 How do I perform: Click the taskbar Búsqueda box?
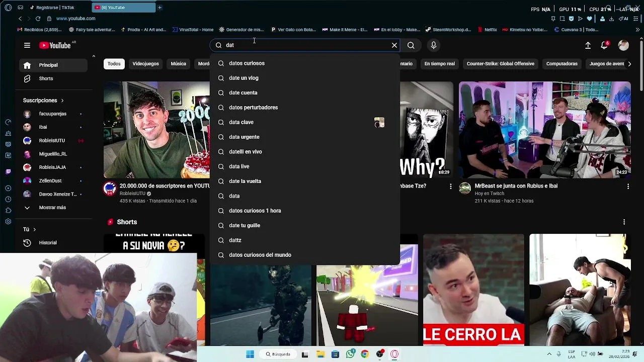(x=278, y=354)
